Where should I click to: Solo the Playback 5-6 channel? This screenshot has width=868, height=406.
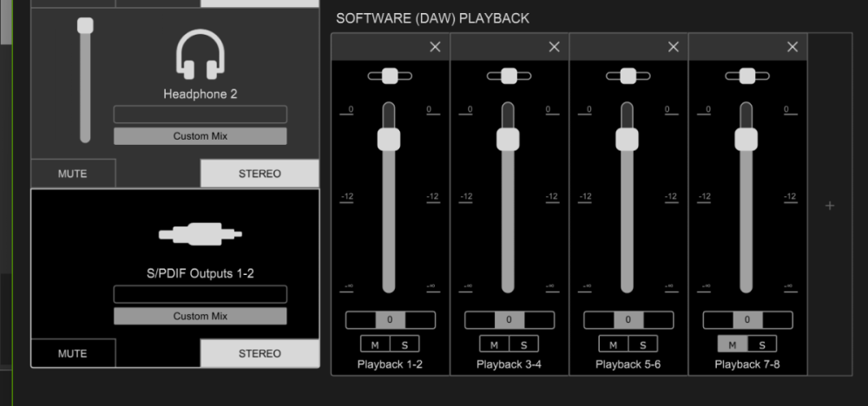642,344
